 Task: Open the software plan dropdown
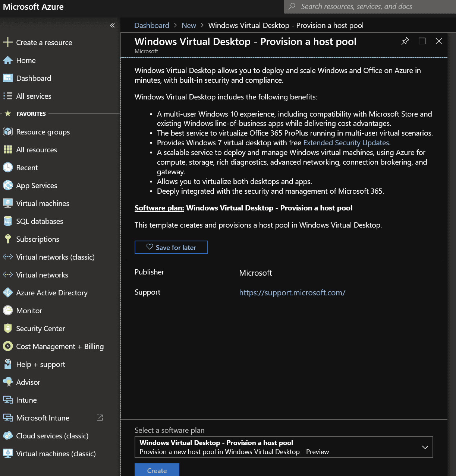coord(284,447)
